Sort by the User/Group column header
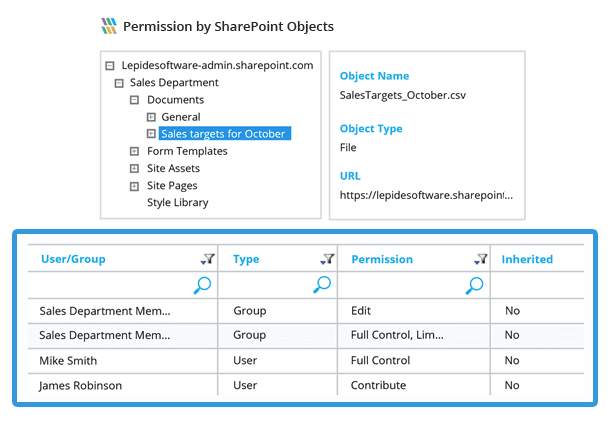Image resolution: width=612 pixels, height=430 pixels. pos(73,259)
